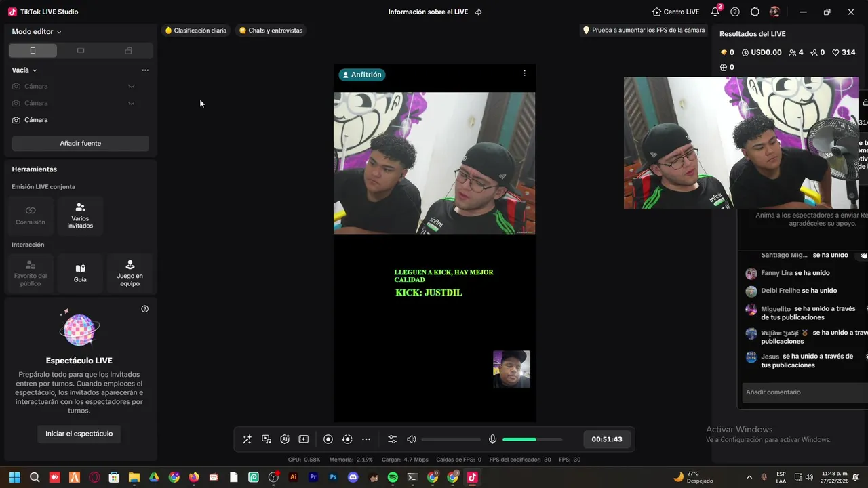This screenshot has width=868, height=488.
Task: Click the viewers count showing 4
Action: click(x=796, y=52)
